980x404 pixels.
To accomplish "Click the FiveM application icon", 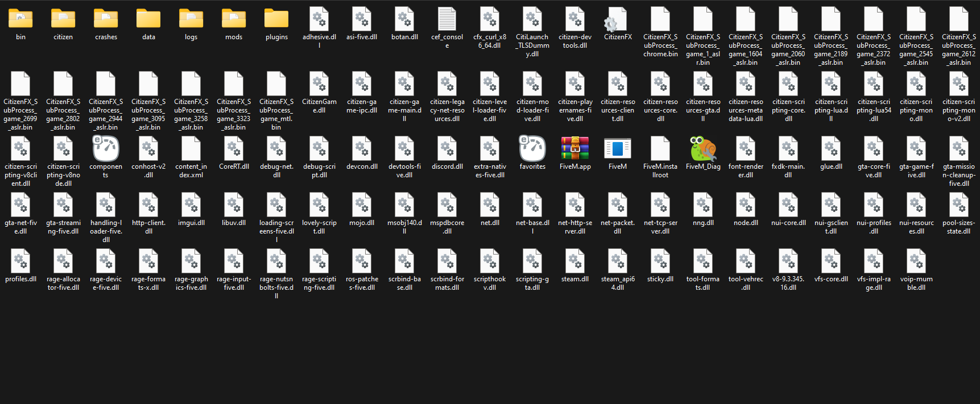I will pos(618,148).
